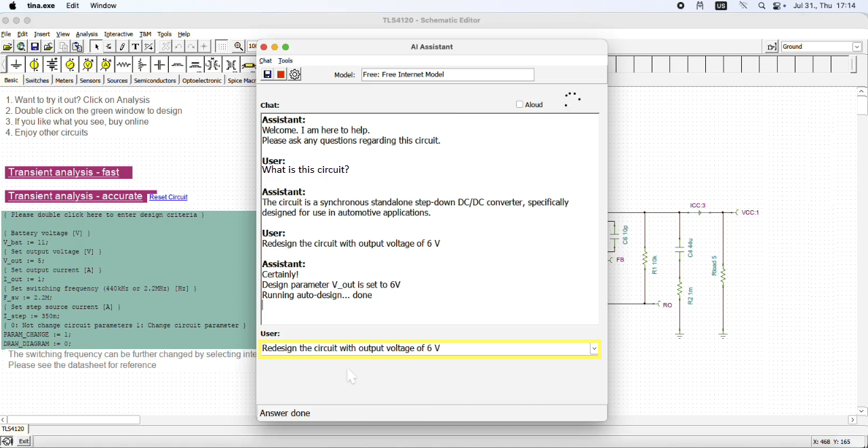868x448 pixels.
Task: Select the arrow pointer tool
Action: tap(97, 46)
